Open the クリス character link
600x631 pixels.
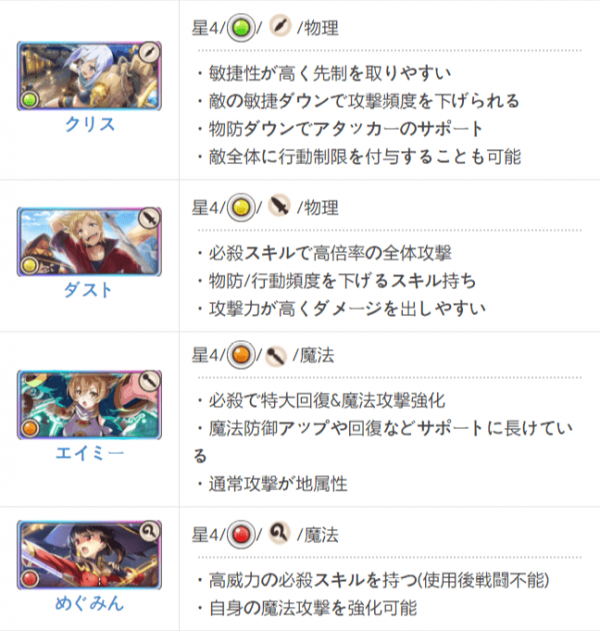(x=90, y=124)
